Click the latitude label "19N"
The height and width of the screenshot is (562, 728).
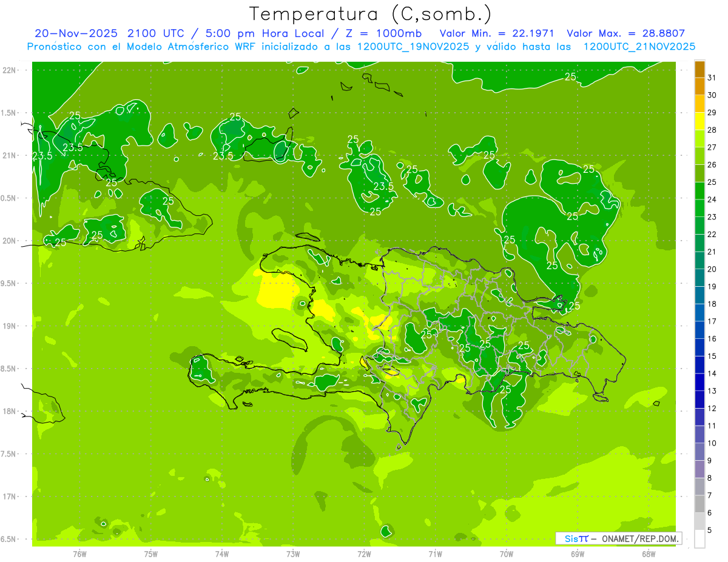pyautogui.click(x=9, y=326)
